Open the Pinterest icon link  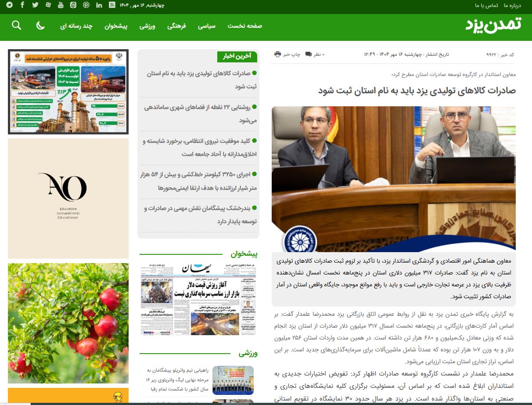click(86, 5)
